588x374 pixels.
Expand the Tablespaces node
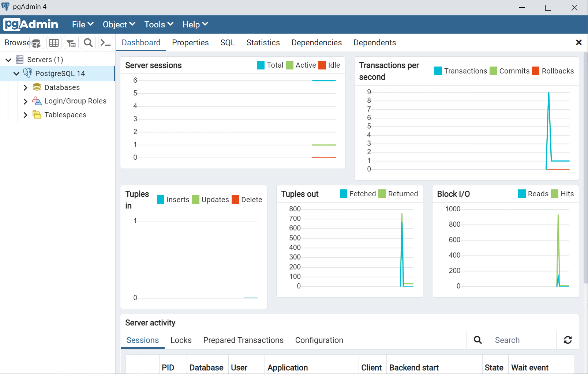(25, 115)
